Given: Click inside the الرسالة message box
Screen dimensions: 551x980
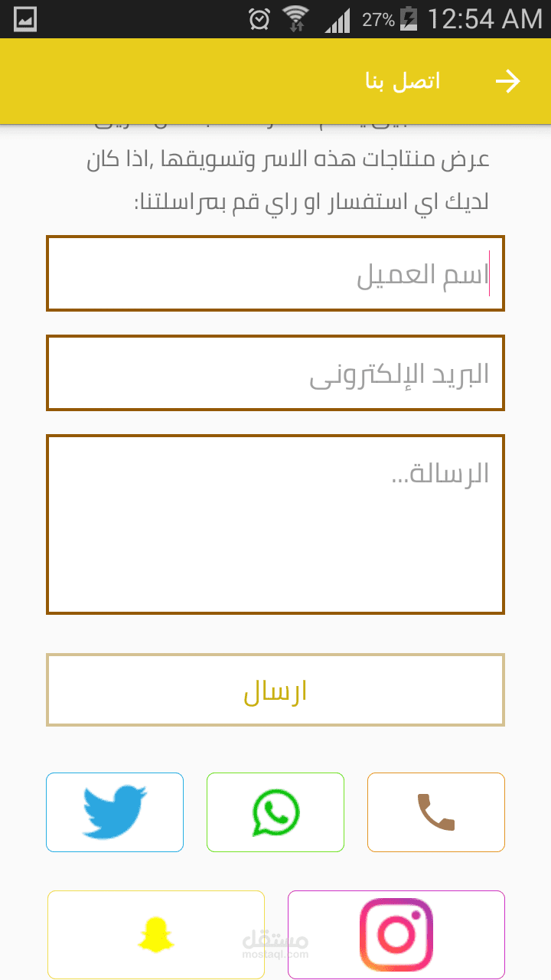Looking at the screenshot, I should coord(275,524).
